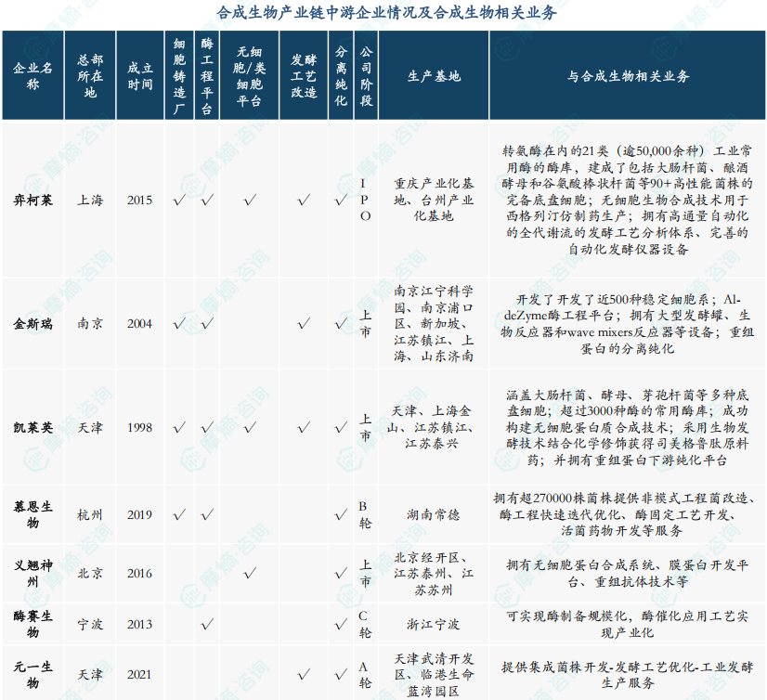Click the IPO stage cell for 弈柯莱
Viewport: 767px width, 700px height.
365,200
